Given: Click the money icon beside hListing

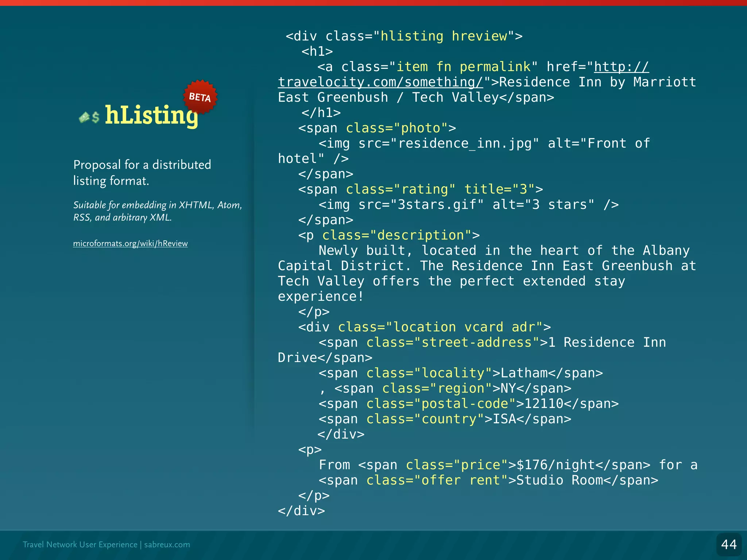Looking at the screenshot, I should pos(89,117).
